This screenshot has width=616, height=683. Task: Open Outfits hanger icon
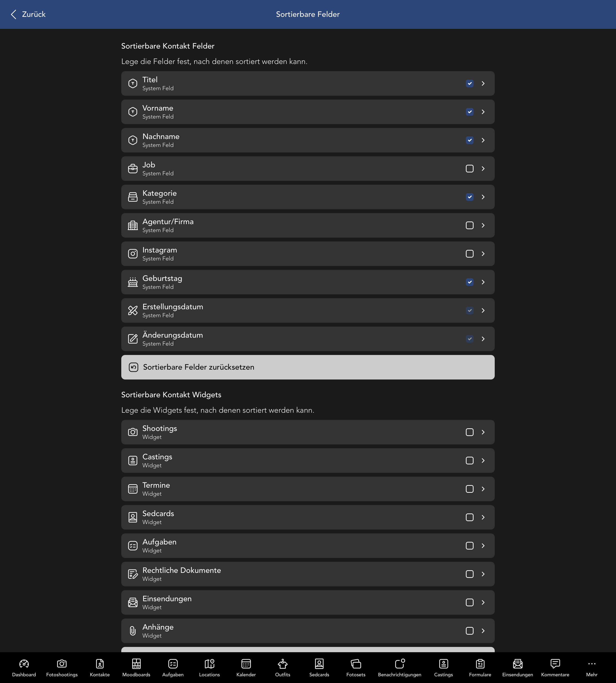point(283,664)
